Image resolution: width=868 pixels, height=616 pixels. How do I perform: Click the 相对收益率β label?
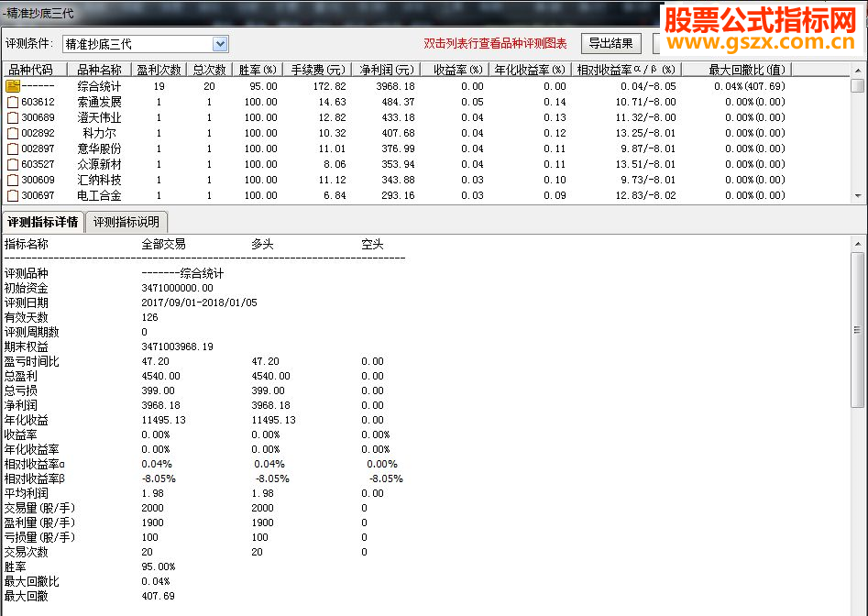pos(34,478)
